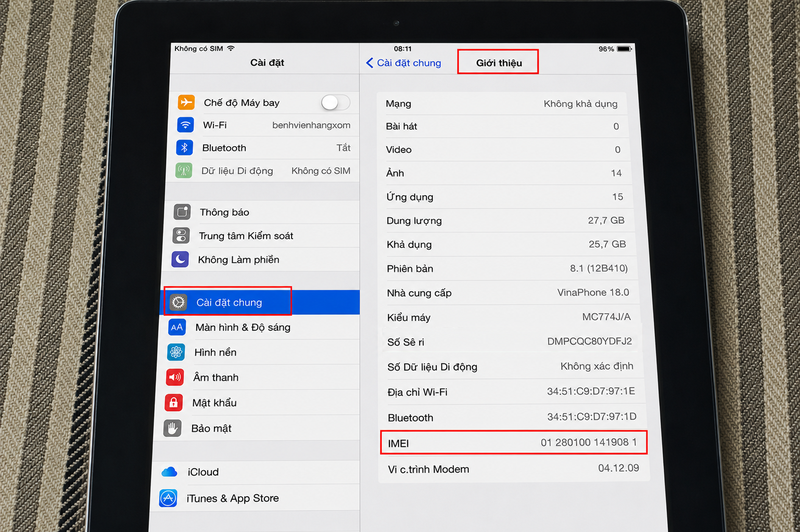Image resolution: width=800 pixels, height=532 pixels.
Task: Tap the Màn hình & Độ sáng AA icon
Action: pos(177,327)
